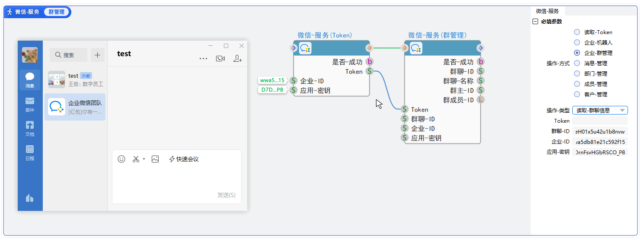Select the 消息-管理 radio option
This screenshot has width=644, height=242.
pyautogui.click(x=577, y=63)
